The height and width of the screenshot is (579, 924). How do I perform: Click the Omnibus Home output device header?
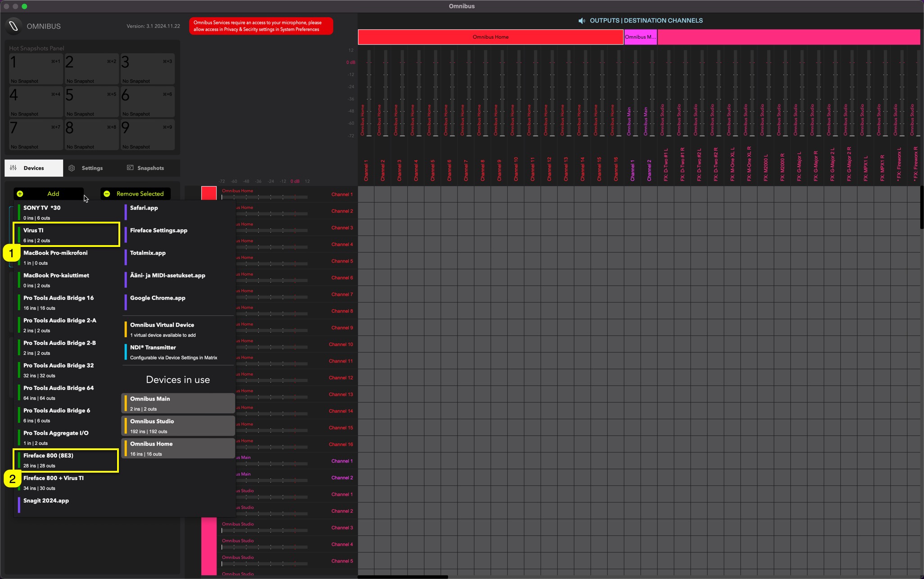pyautogui.click(x=490, y=37)
